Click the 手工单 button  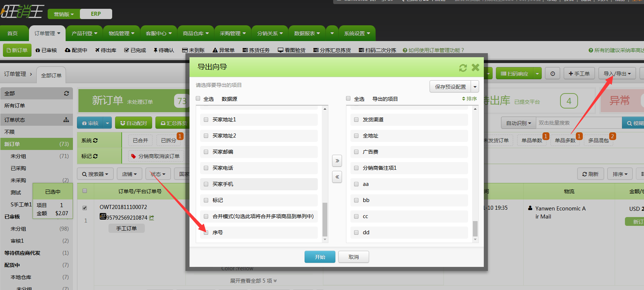(x=579, y=74)
